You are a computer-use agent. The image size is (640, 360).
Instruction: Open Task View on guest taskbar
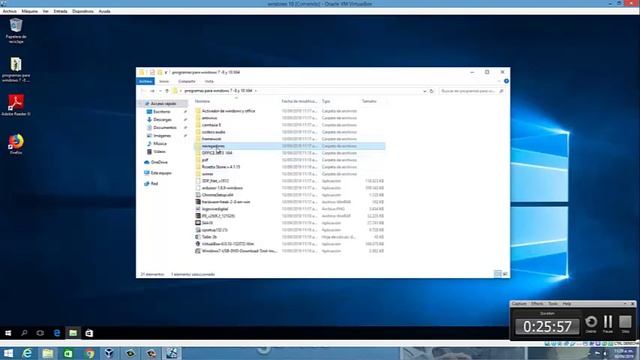[40, 333]
